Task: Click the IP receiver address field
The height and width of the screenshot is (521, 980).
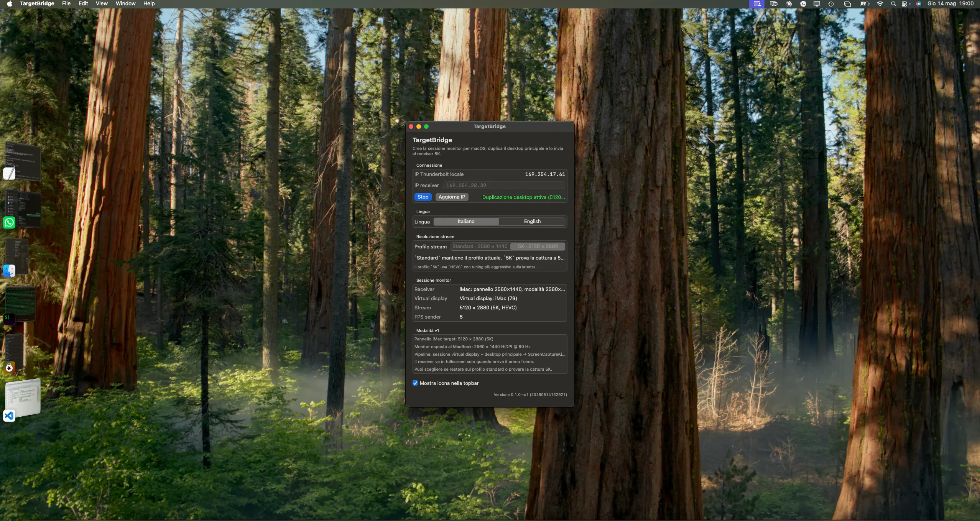Action: coord(504,185)
